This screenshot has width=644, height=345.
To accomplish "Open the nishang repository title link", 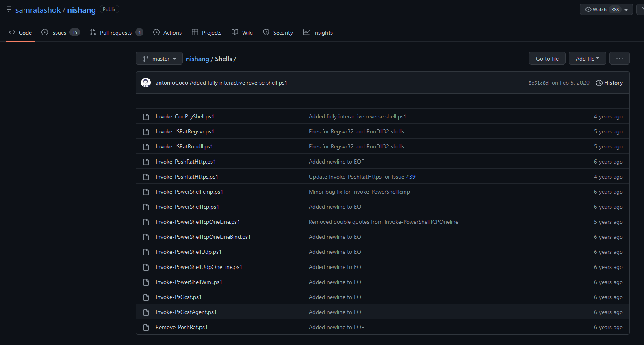I will coord(81,10).
